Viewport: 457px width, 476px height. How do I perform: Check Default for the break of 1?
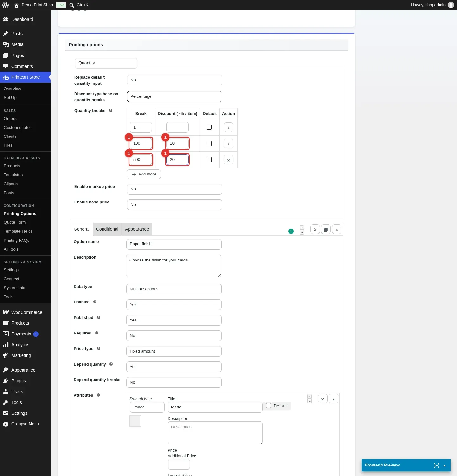[209, 127]
